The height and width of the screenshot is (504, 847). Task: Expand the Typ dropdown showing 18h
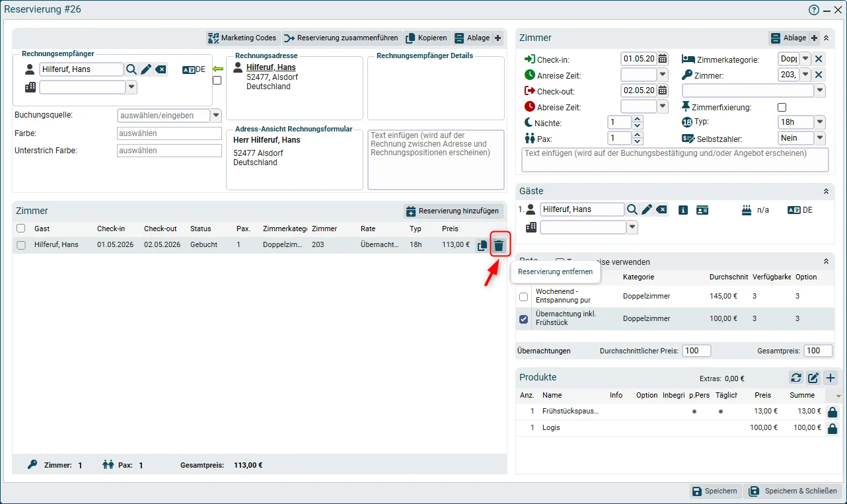coord(820,122)
